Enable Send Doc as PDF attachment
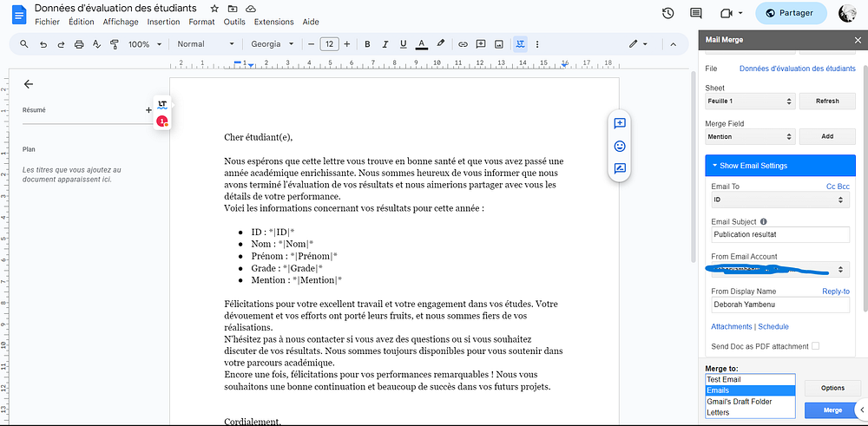The image size is (868, 426). (815, 346)
